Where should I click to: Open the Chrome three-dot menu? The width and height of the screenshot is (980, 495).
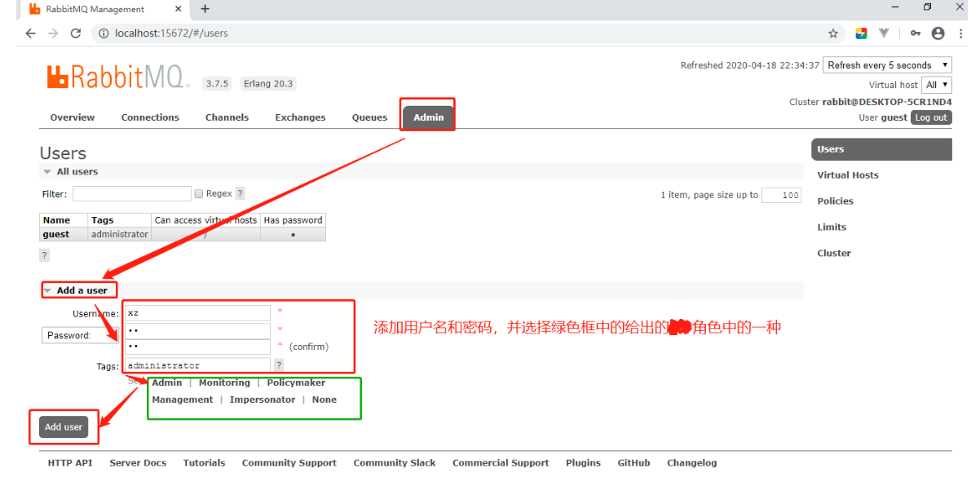[x=960, y=33]
